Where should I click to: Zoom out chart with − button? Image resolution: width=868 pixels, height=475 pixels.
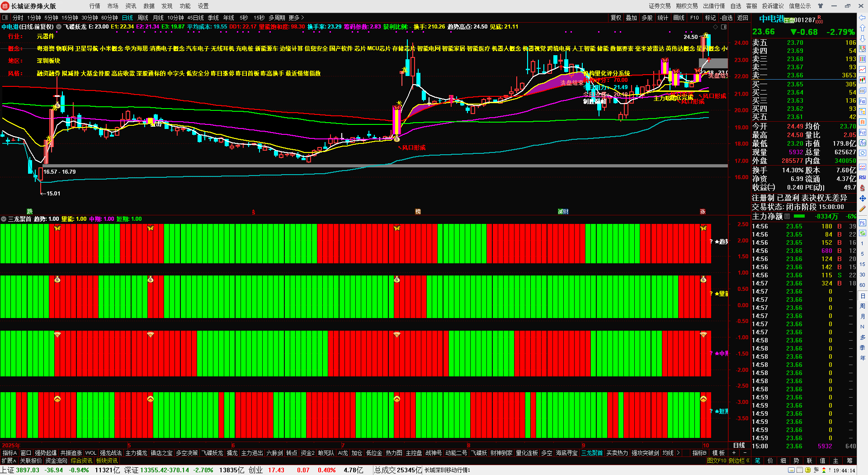click(x=745, y=453)
